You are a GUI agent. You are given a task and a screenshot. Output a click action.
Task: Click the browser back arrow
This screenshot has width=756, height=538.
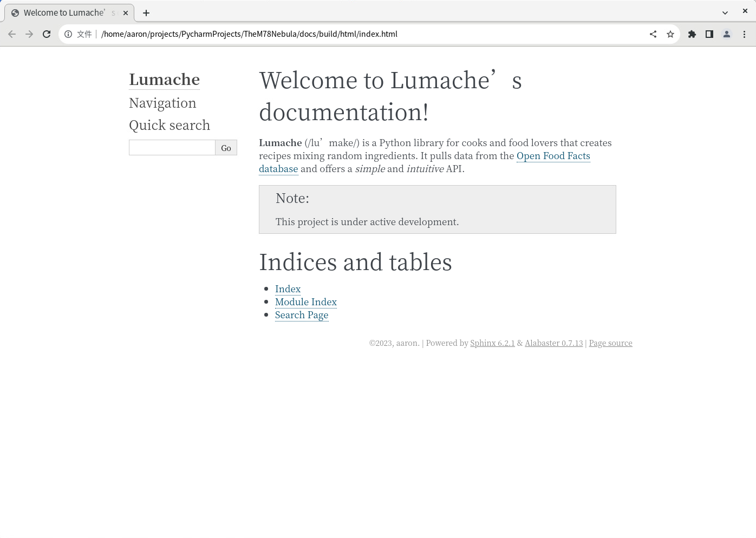point(12,34)
